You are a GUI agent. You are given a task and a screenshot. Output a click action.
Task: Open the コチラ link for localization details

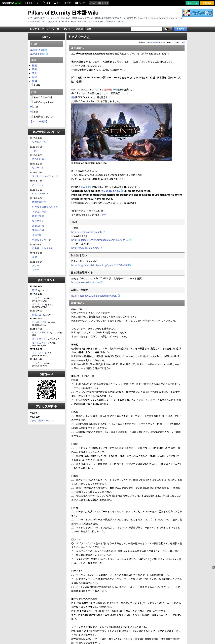[x=103, y=215]
